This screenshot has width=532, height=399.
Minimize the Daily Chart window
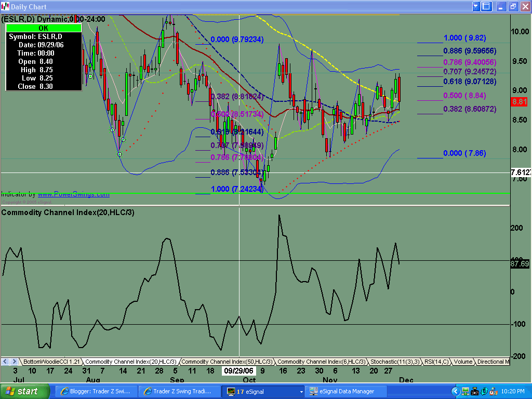(x=501, y=6)
